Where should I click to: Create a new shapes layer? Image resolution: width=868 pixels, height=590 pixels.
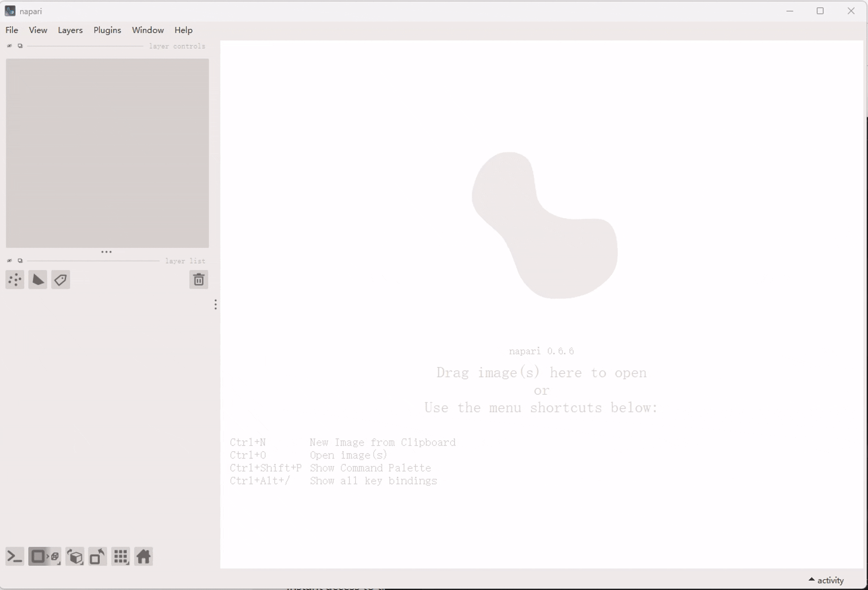click(x=38, y=280)
